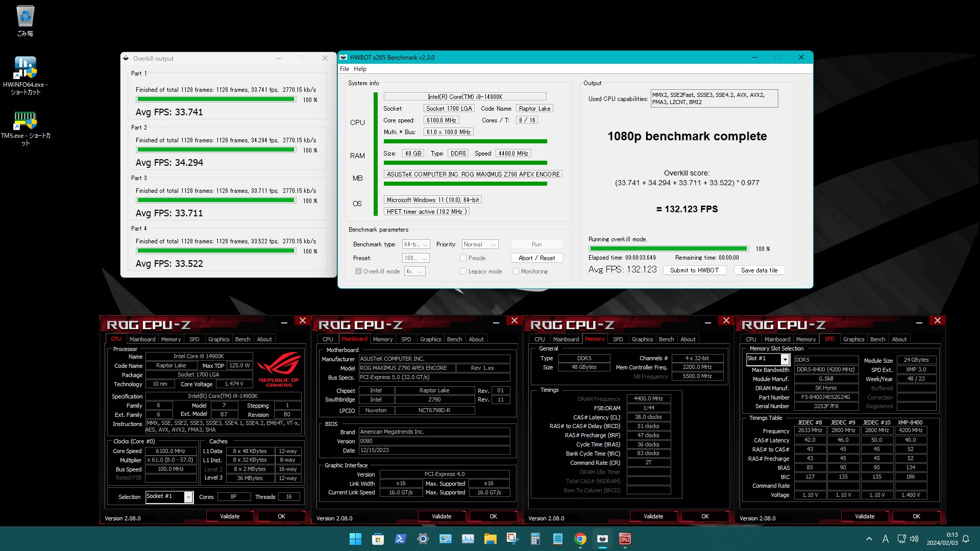Click Save data file button
This screenshot has height=551, width=980.
click(759, 270)
